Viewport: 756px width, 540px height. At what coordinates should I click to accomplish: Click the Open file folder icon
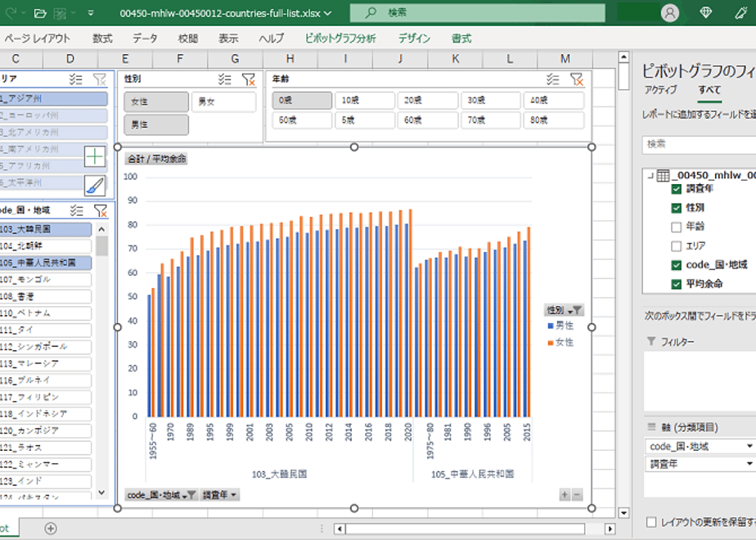click(x=41, y=13)
